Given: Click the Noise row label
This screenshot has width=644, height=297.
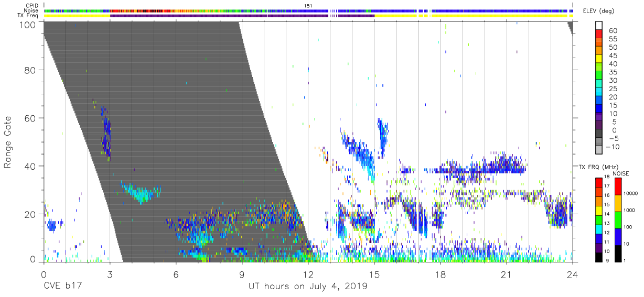Looking at the screenshot, I should click(x=31, y=10).
